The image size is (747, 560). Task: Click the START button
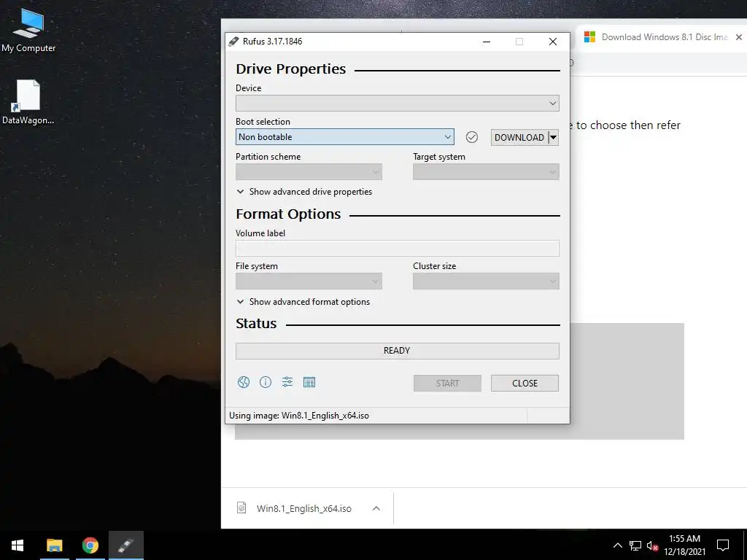click(447, 384)
